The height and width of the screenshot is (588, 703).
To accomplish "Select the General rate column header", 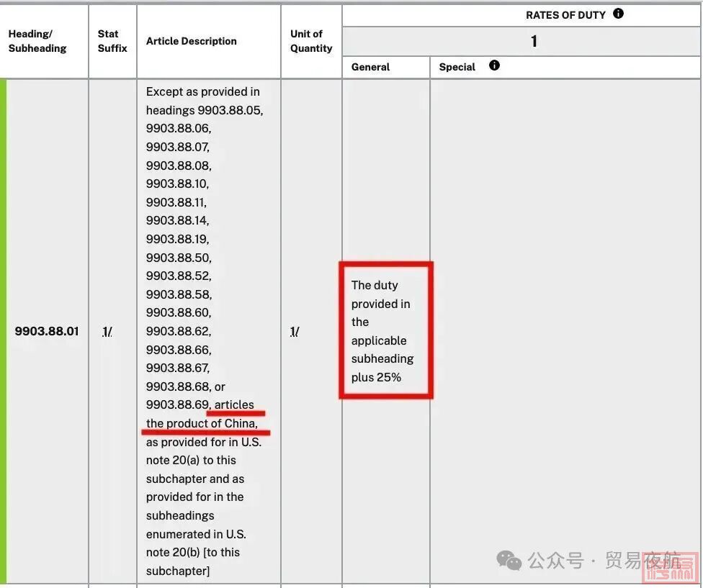I will coord(370,67).
